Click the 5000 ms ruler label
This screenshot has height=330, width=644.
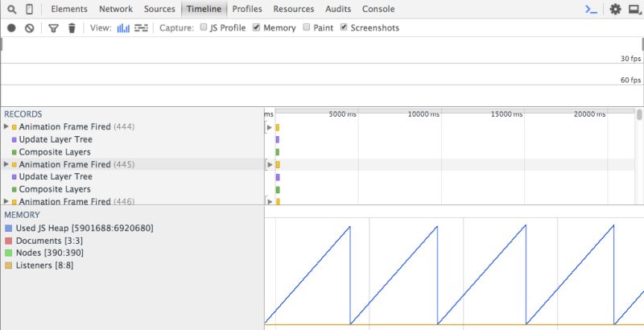tap(343, 114)
